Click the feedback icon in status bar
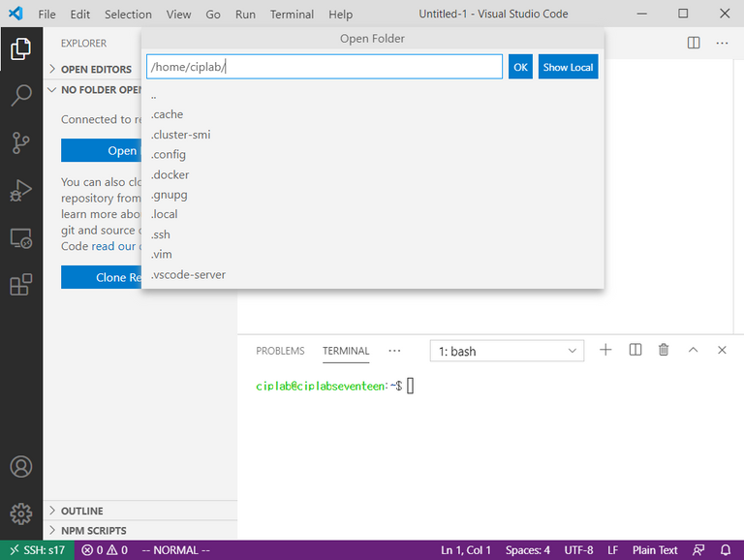Viewport: 744px width, 560px height. [698, 550]
